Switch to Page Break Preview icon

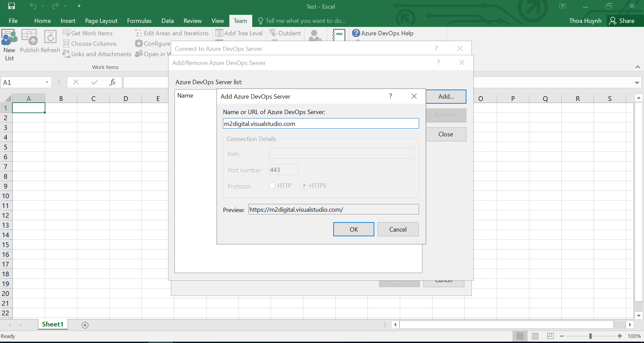pos(550,336)
